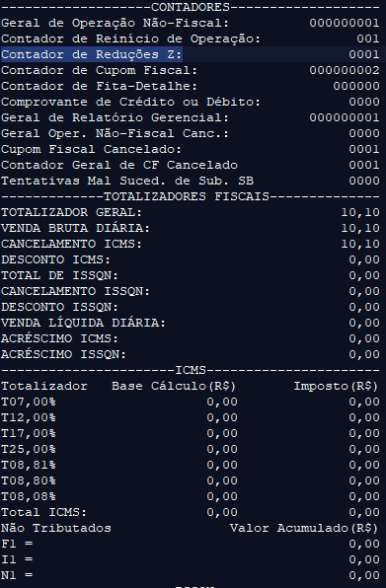
Task: Select 'Contador de Cupom Fiscal:' label
Action: click(x=99, y=70)
